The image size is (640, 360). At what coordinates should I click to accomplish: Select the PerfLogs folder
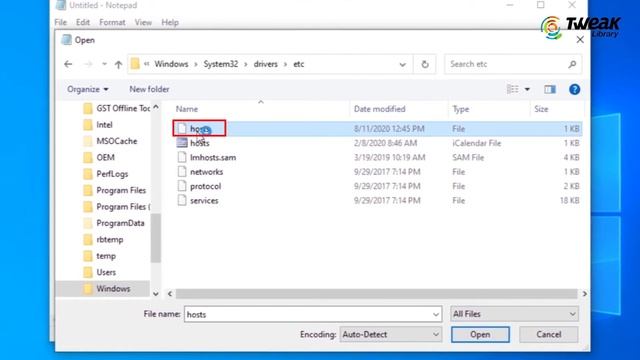point(105,174)
